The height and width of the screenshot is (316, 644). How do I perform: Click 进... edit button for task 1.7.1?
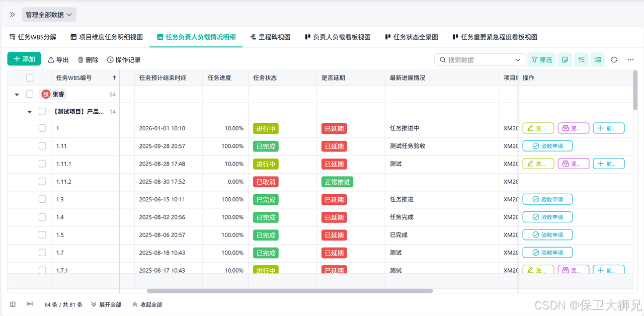coord(538,270)
